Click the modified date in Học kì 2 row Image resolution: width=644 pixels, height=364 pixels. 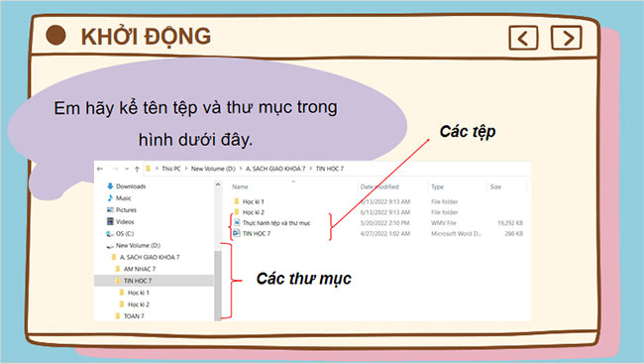(x=384, y=212)
